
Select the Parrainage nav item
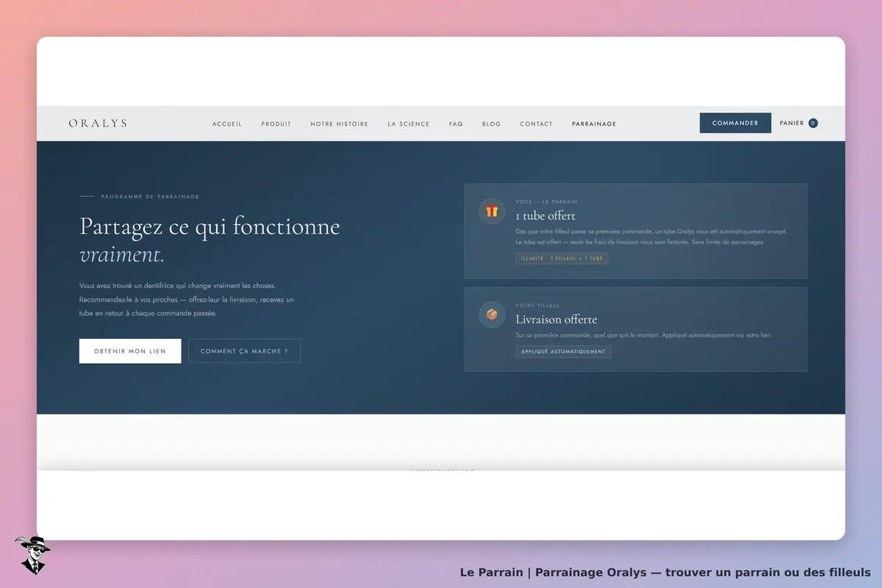pos(594,124)
